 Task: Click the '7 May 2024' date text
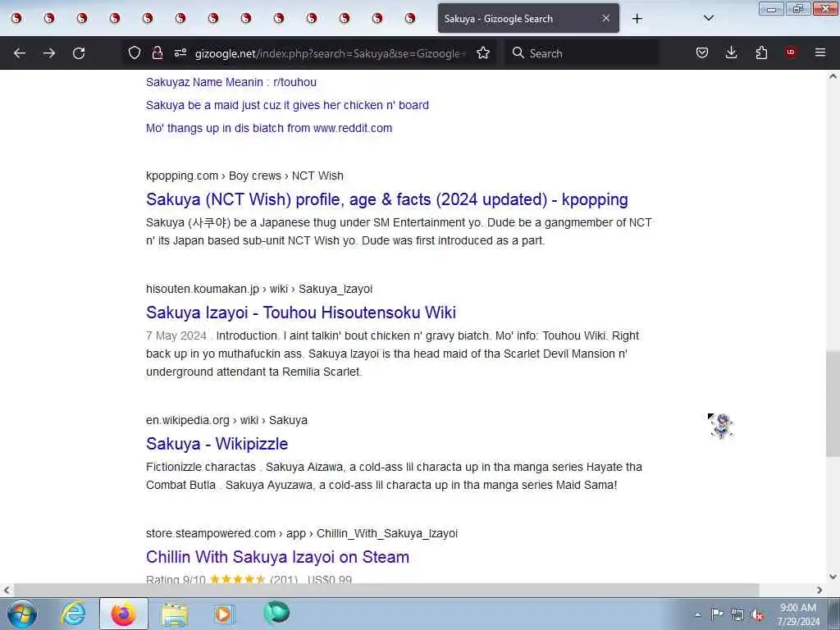pos(176,336)
